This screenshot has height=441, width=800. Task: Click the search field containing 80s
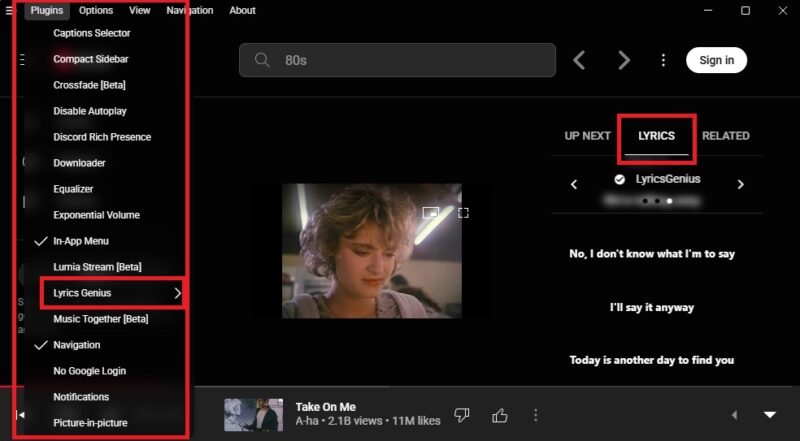click(x=397, y=60)
